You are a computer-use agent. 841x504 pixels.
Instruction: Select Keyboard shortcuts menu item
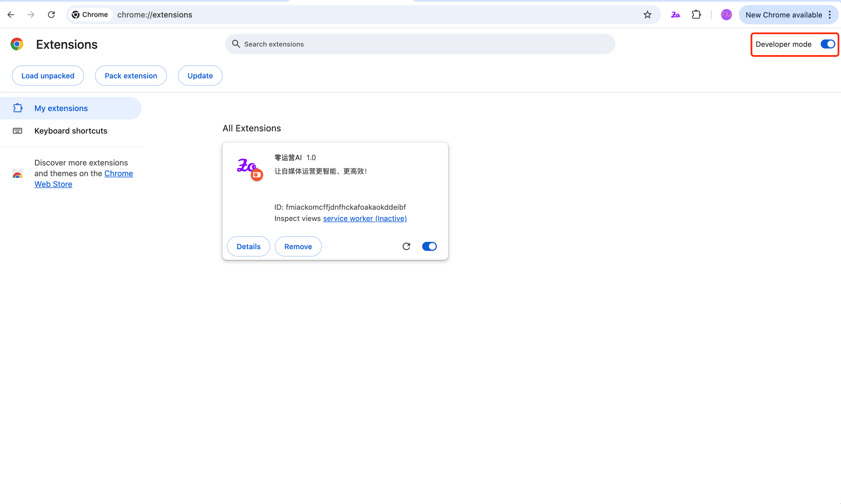70,130
